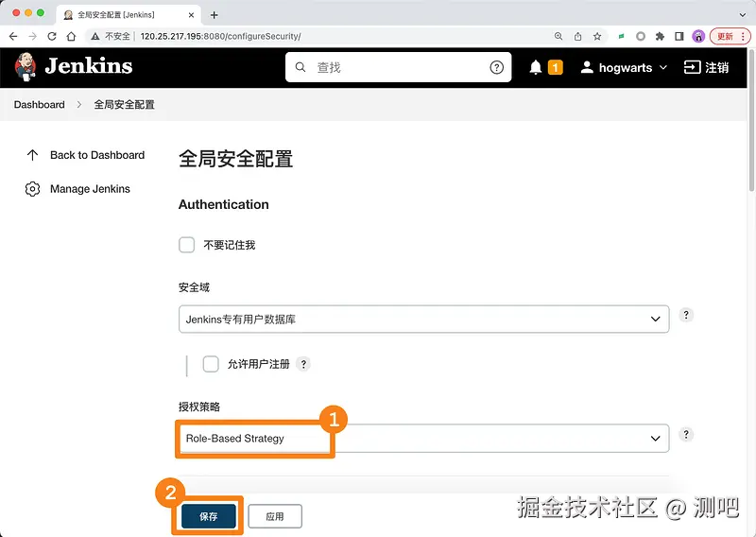Open the 授权策略 Role-Based Strategy dropdown
Screen dimensions: 756x537
[423, 438]
